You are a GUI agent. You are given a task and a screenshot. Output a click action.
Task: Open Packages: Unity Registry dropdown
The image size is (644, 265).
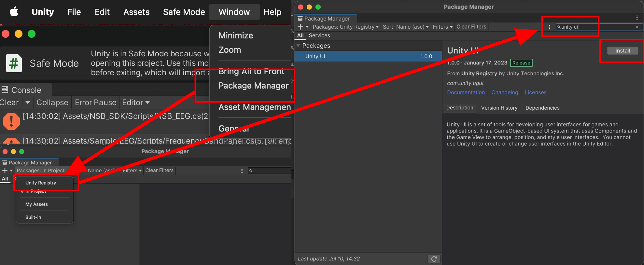tap(345, 27)
